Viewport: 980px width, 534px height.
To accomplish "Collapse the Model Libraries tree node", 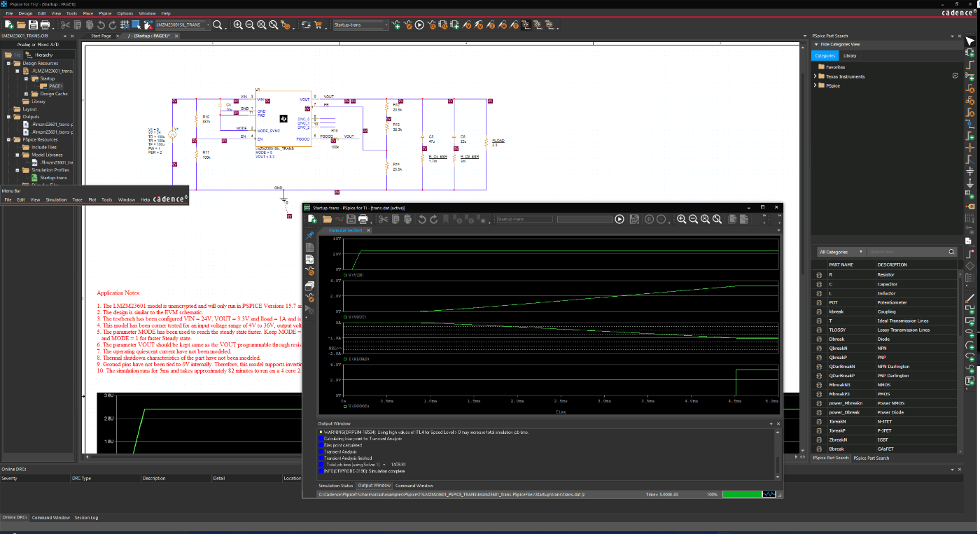I will (x=17, y=155).
